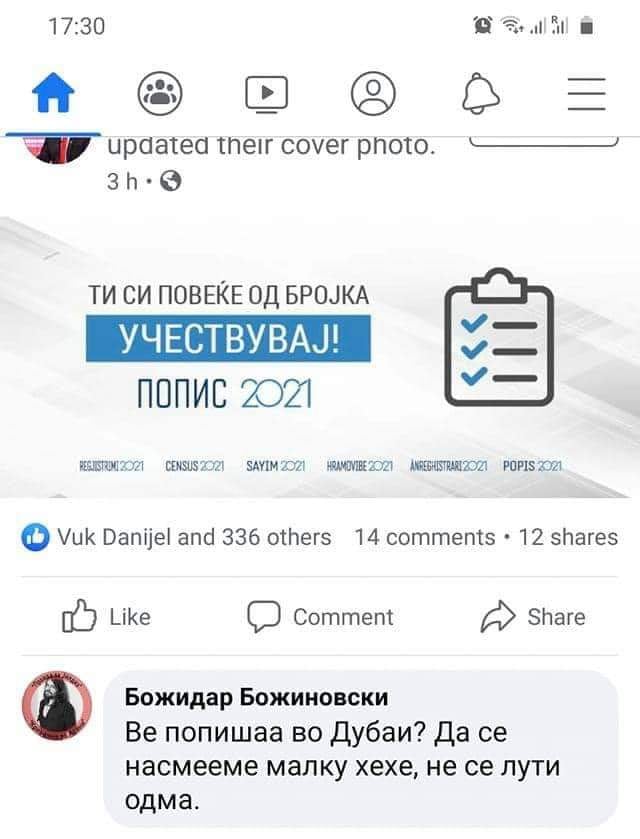Tap the public globe privacy icon
The height and width of the screenshot is (839, 640).
tap(171, 181)
